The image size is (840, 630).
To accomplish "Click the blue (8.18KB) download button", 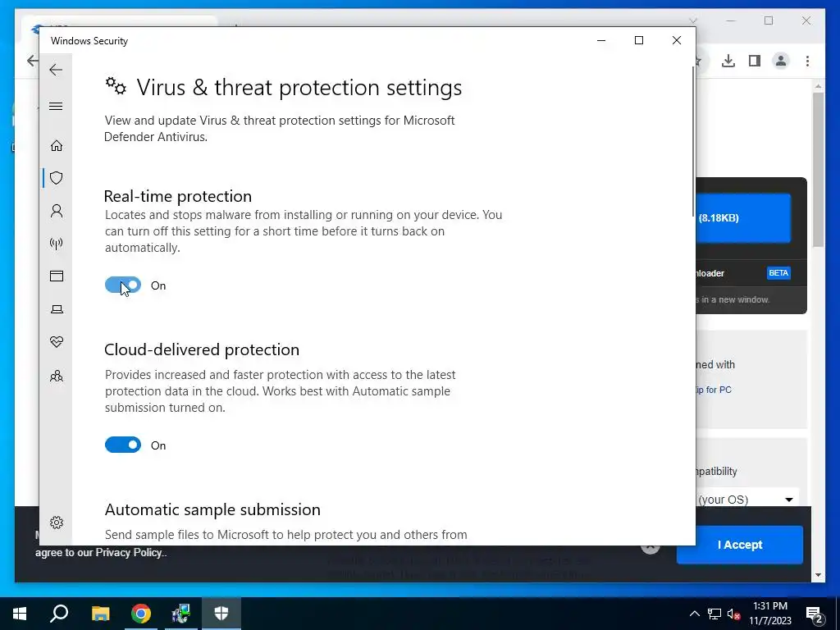I will coord(743,218).
